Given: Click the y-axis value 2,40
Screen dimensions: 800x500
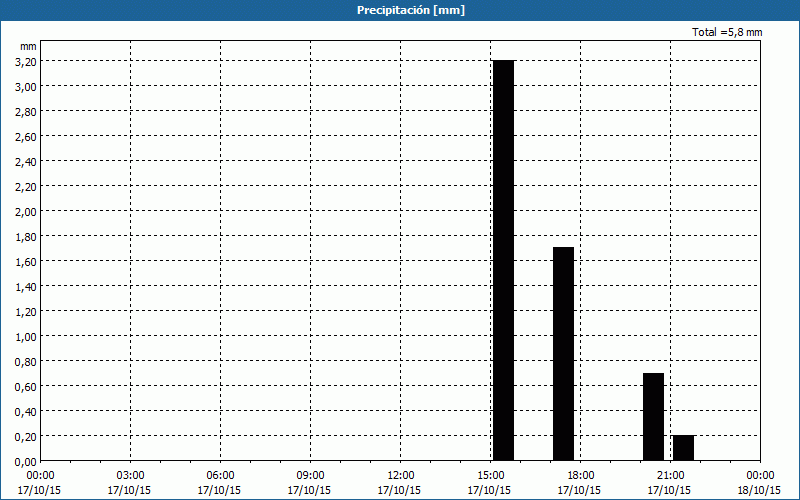Looking at the screenshot, I should coord(26,162).
